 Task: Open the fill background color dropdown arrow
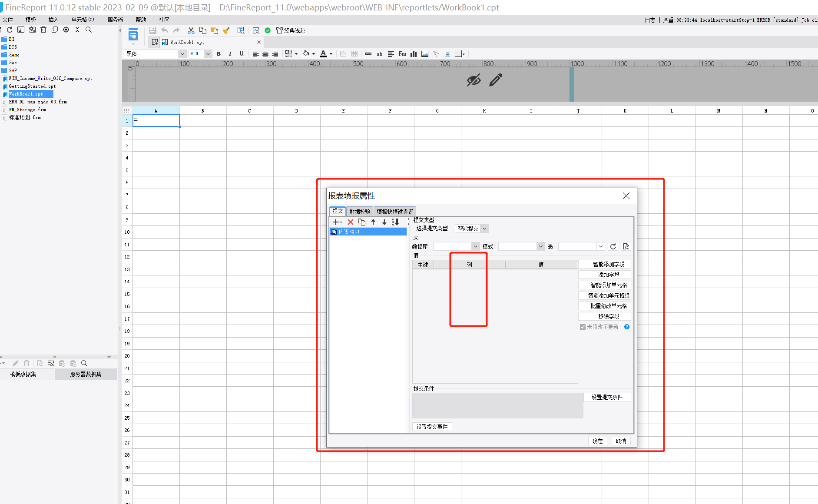[314, 54]
